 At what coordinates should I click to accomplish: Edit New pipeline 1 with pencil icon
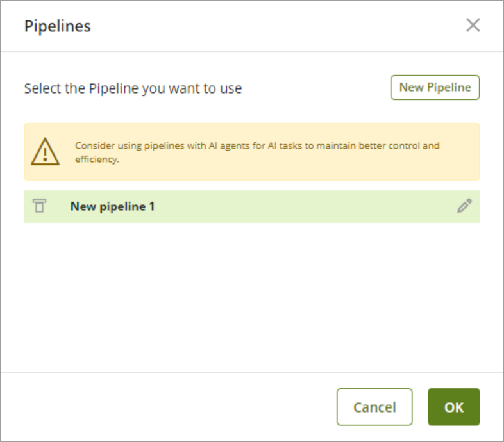click(x=464, y=206)
